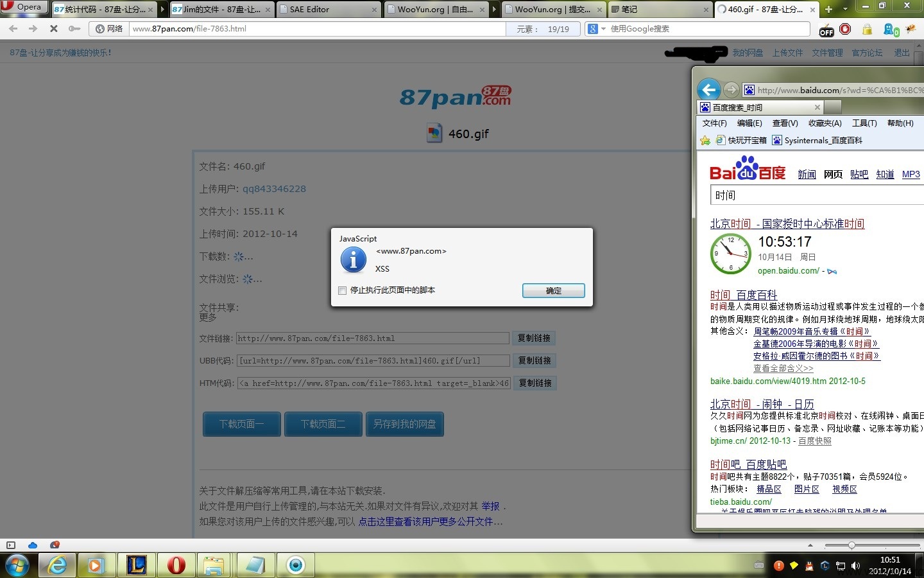
Task: Click the IE window forward arrow
Action: coord(731,89)
